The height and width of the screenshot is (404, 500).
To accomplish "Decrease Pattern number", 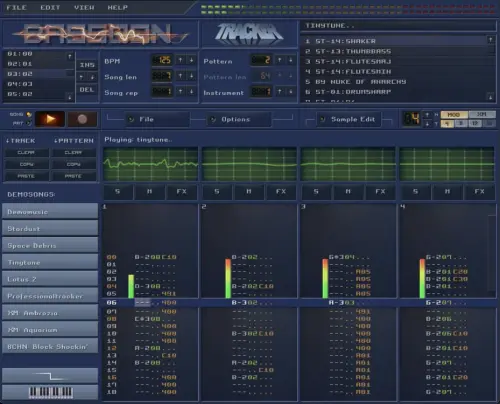I will point(291,60).
